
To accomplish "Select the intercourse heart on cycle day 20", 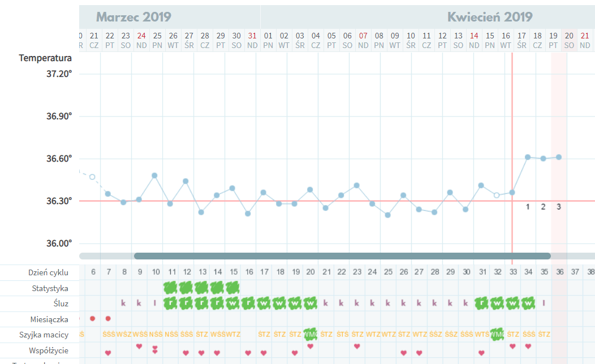I will click(311, 346).
